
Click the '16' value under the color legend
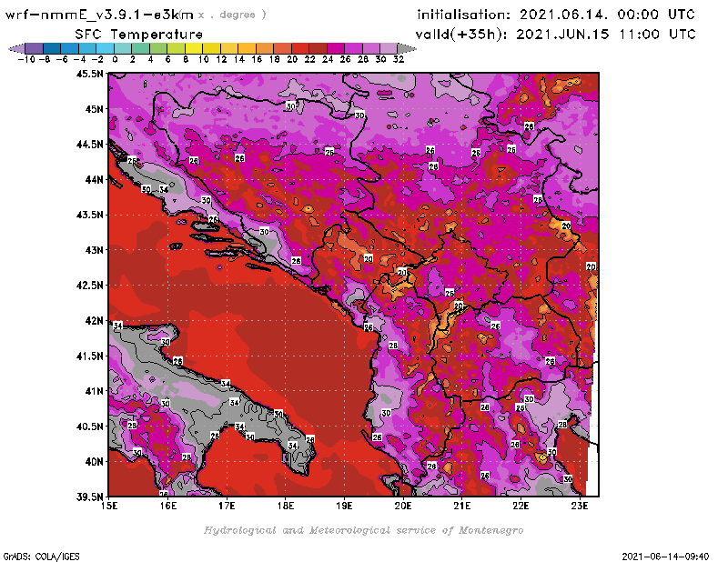(x=257, y=60)
